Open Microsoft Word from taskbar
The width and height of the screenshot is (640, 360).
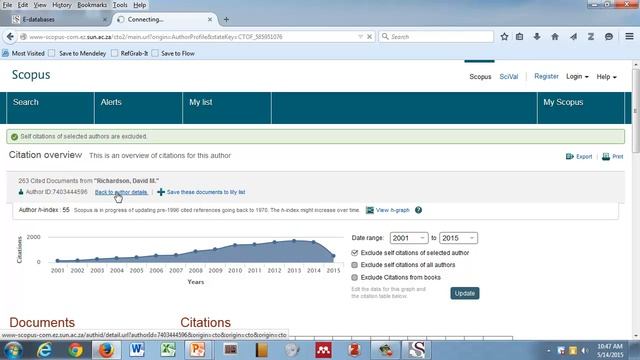[x=137, y=350]
